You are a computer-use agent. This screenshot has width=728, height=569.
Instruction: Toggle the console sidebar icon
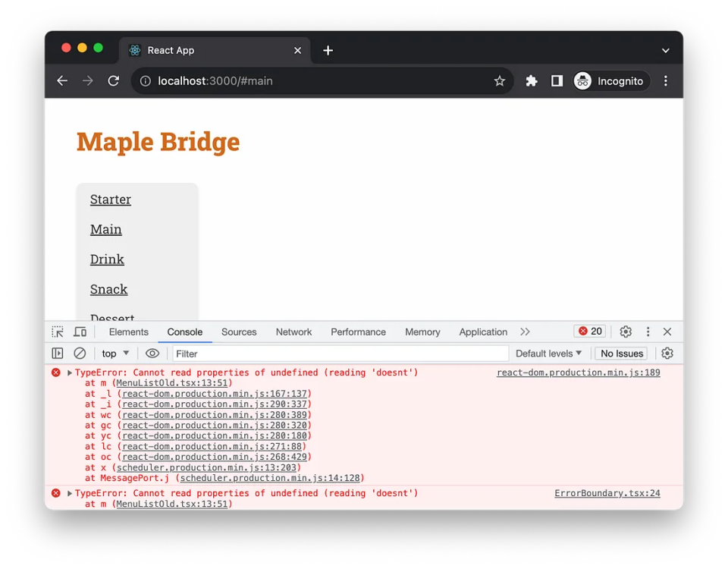click(x=58, y=354)
